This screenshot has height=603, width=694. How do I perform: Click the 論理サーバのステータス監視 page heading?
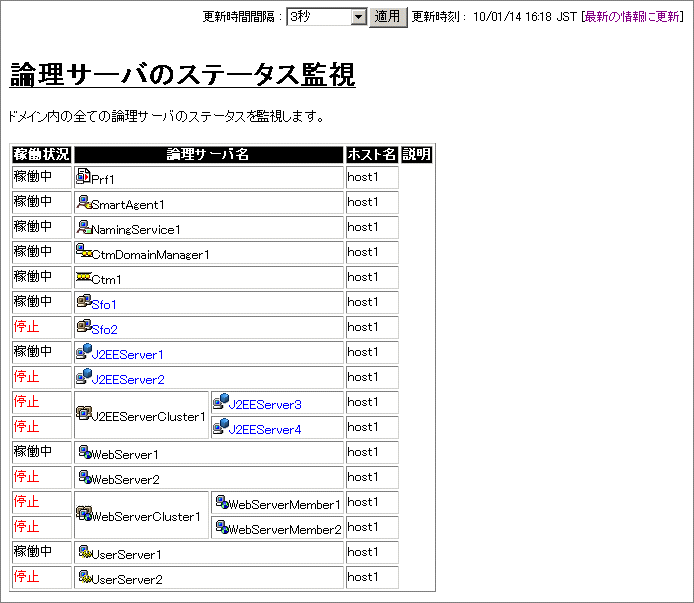click(182, 74)
